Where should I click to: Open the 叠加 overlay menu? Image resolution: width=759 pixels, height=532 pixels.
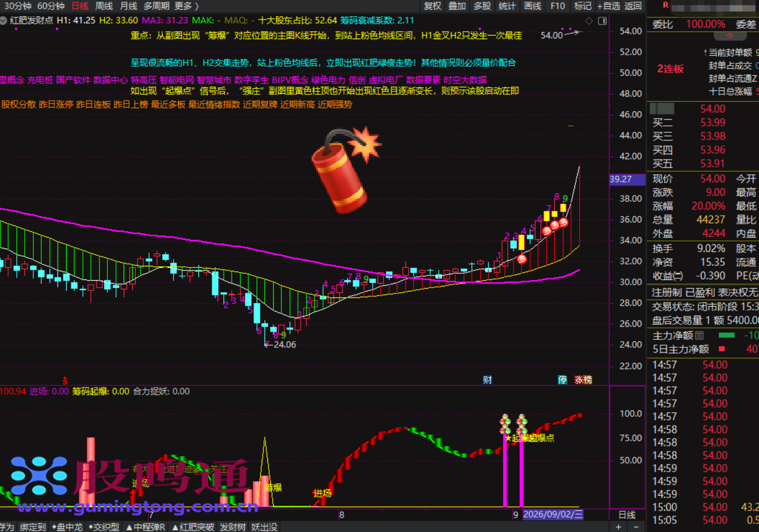pyautogui.click(x=457, y=6)
